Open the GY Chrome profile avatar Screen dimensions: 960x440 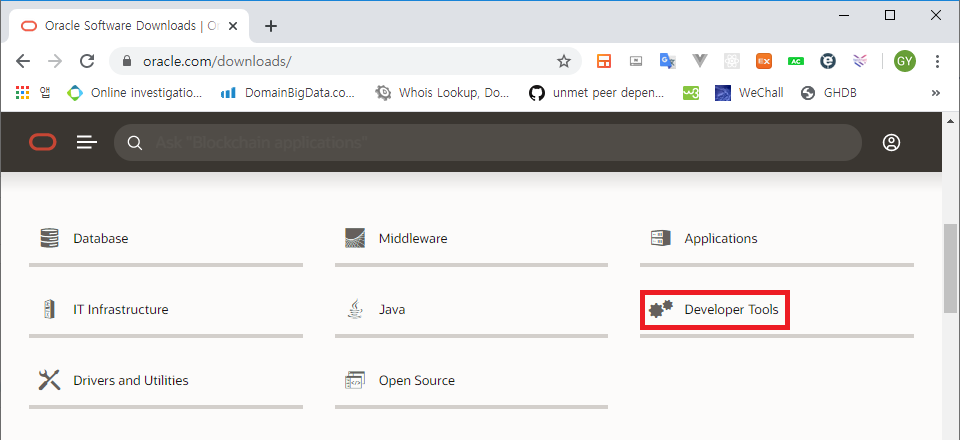(905, 61)
